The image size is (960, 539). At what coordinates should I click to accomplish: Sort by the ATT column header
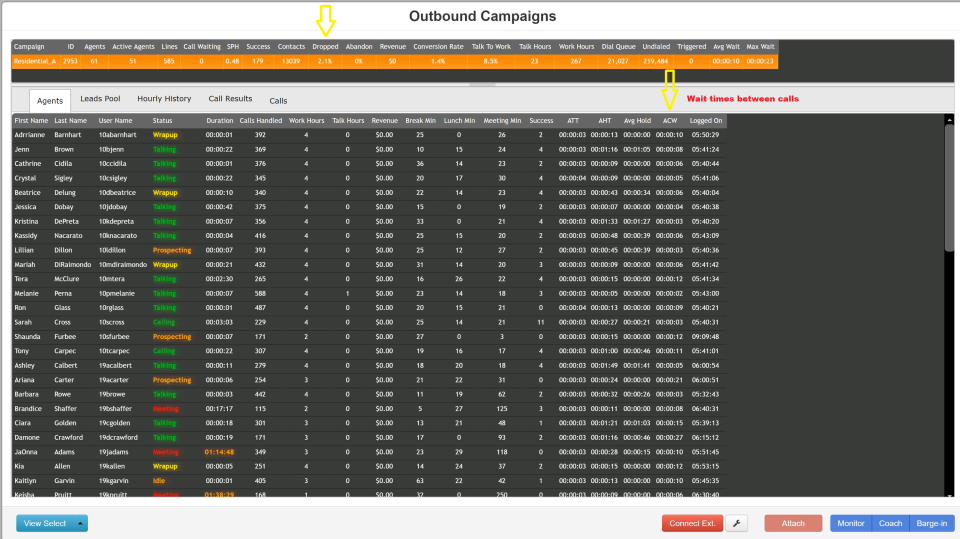tap(572, 121)
